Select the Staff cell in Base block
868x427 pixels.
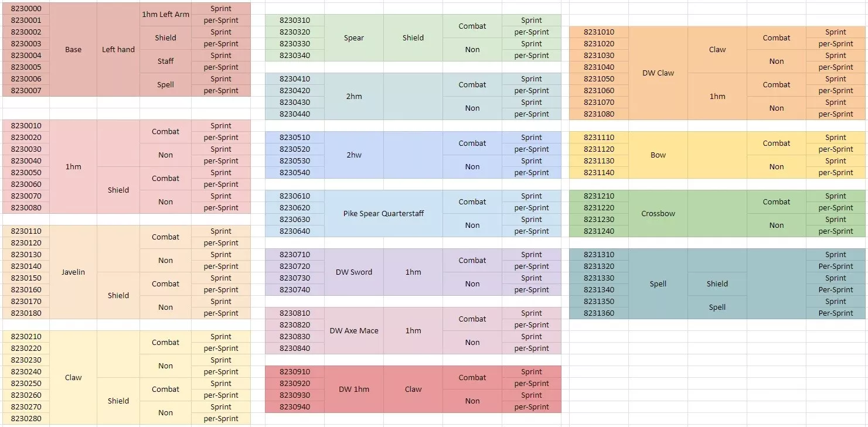pos(166,62)
